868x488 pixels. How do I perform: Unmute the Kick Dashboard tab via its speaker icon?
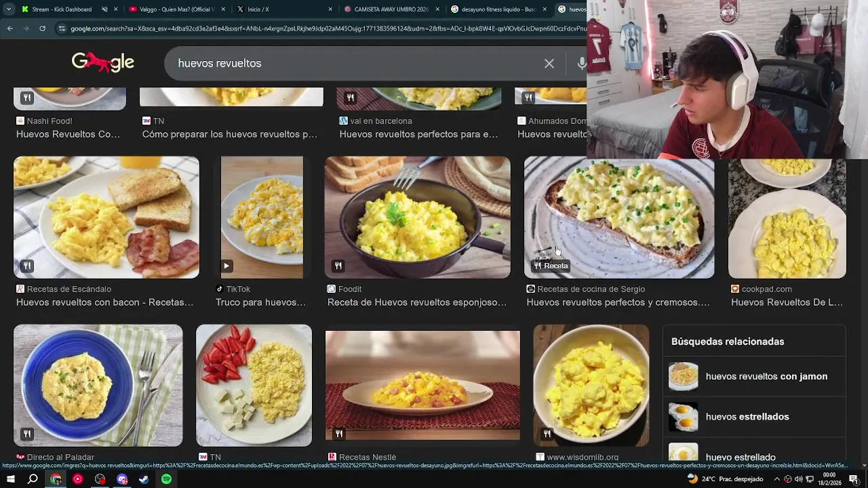[x=104, y=9]
